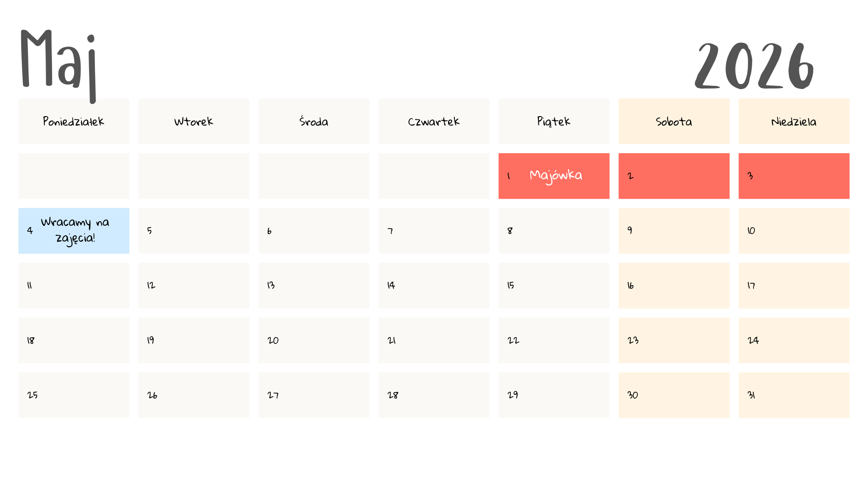This screenshot has height=488, width=868.
Task: Click the Wtorek header cell
Action: 193,121
